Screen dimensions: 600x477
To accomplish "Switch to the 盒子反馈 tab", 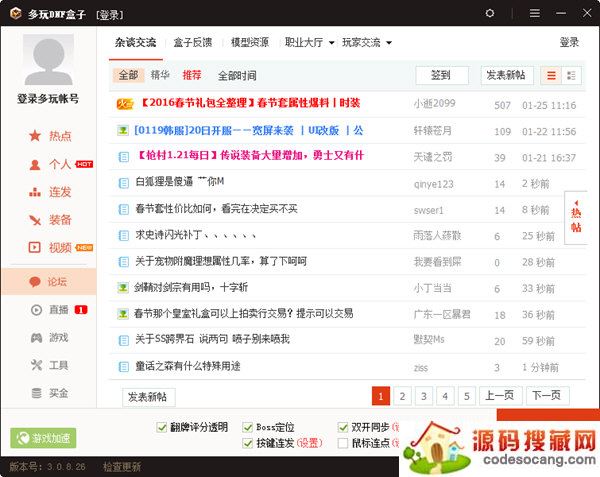I will [193, 43].
